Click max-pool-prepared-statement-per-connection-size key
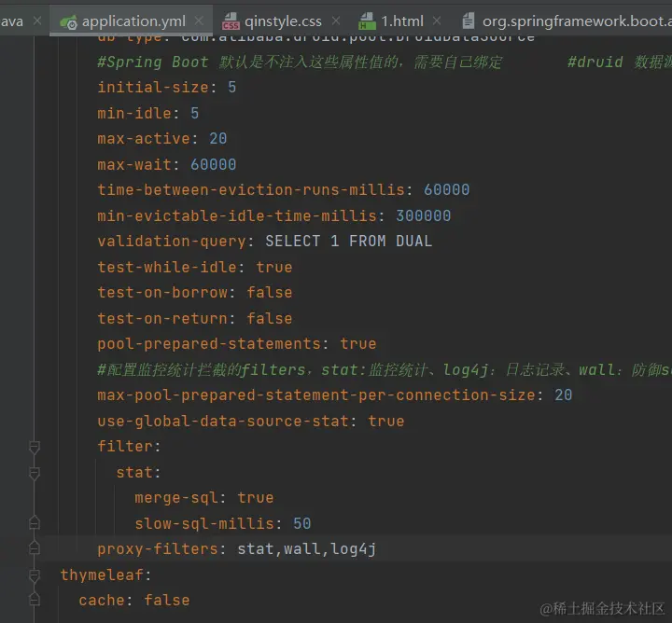 pyautogui.click(x=316, y=395)
